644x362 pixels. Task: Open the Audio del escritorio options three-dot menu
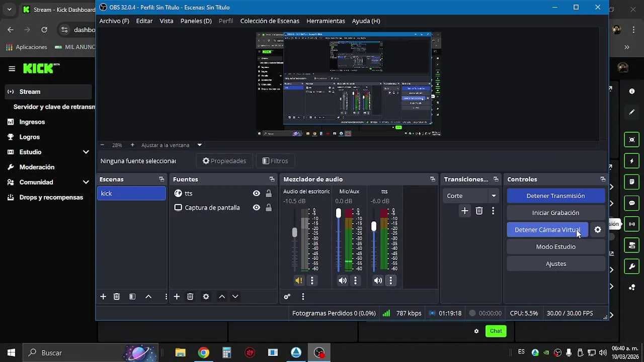click(x=312, y=281)
